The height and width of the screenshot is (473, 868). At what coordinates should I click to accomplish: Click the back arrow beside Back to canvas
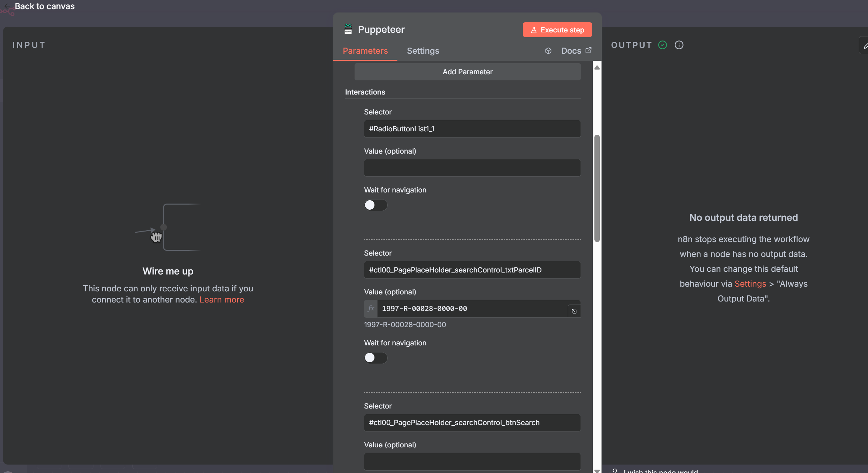tap(7, 6)
